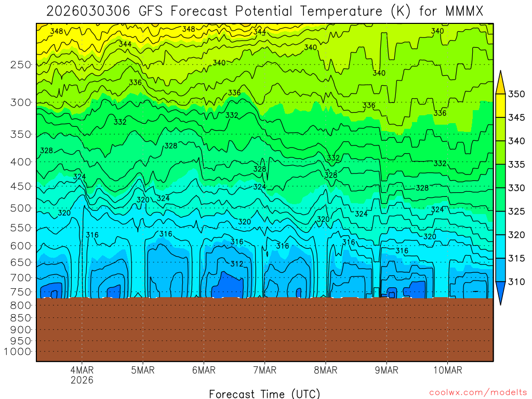532x399 pixels.
Task: Click the 800 pressure level label
Action: pyautogui.click(x=21, y=305)
